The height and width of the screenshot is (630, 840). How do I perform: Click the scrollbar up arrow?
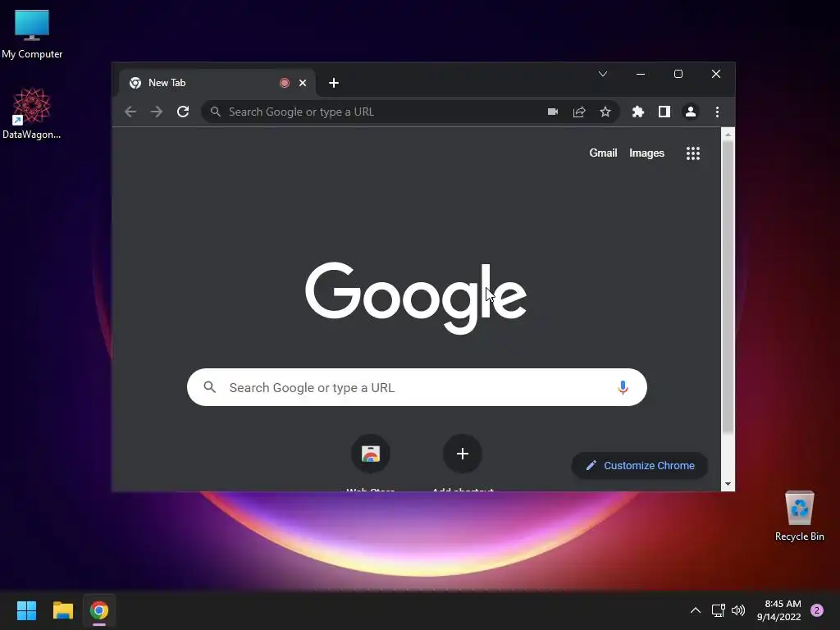tap(728, 135)
